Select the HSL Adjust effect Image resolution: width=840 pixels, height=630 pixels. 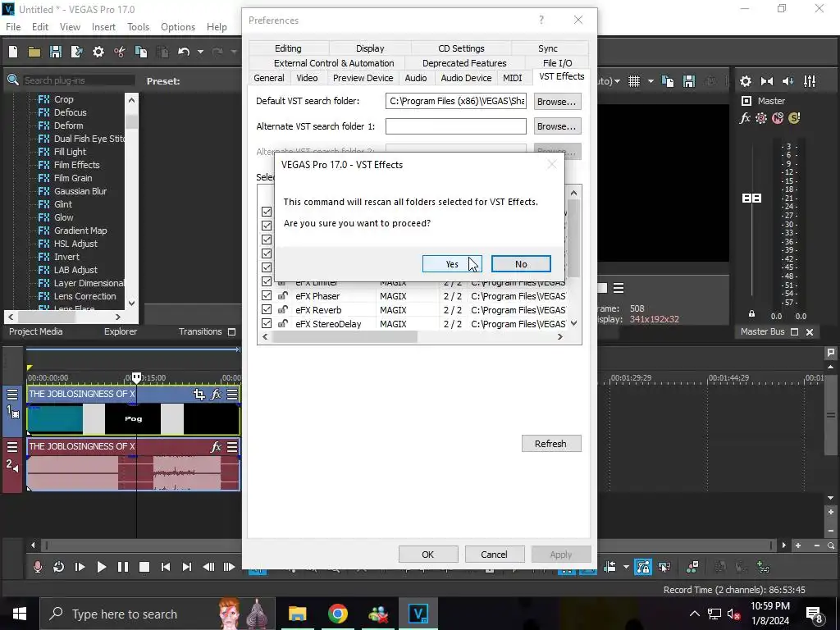coord(75,244)
